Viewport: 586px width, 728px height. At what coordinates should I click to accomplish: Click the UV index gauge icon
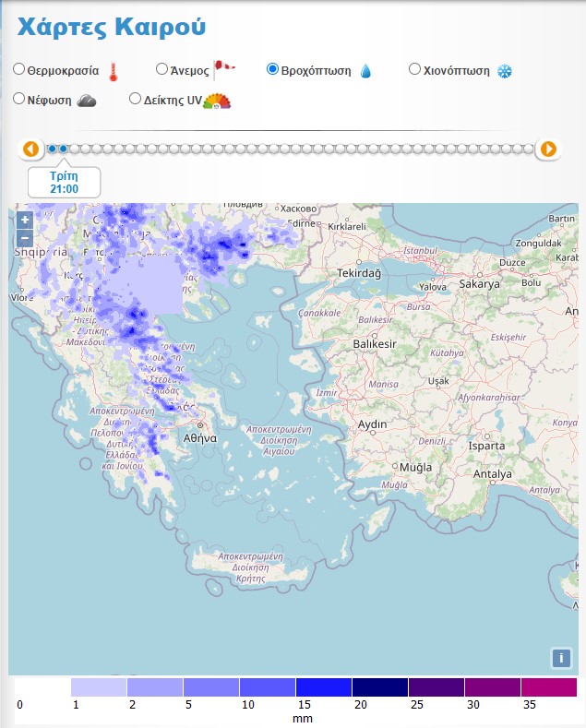pyautogui.click(x=217, y=101)
